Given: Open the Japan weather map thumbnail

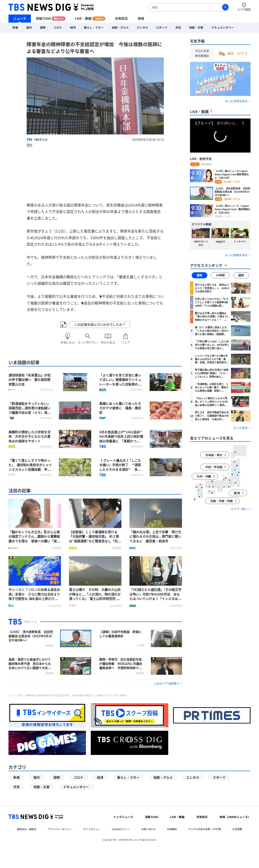Looking at the screenshot, I should point(220,79).
